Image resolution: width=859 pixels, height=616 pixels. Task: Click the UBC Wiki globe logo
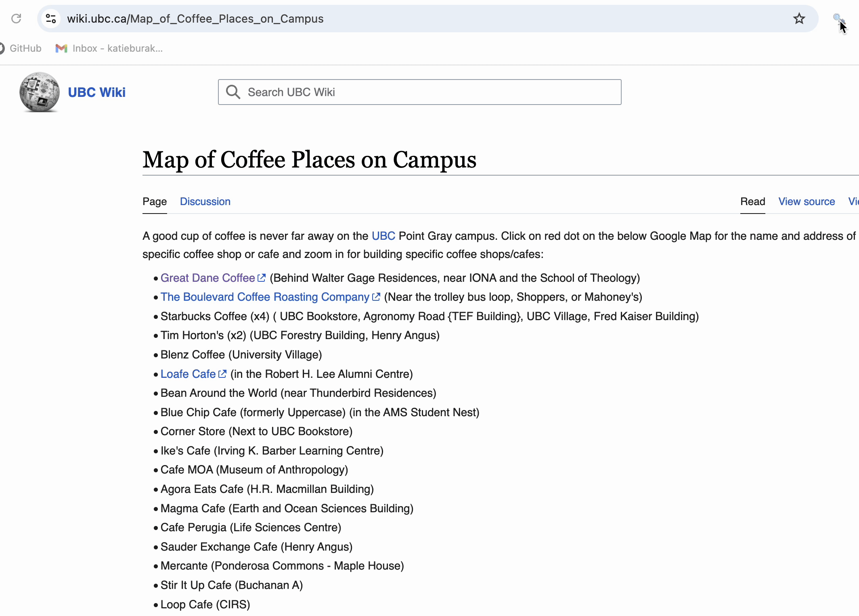click(x=40, y=92)
